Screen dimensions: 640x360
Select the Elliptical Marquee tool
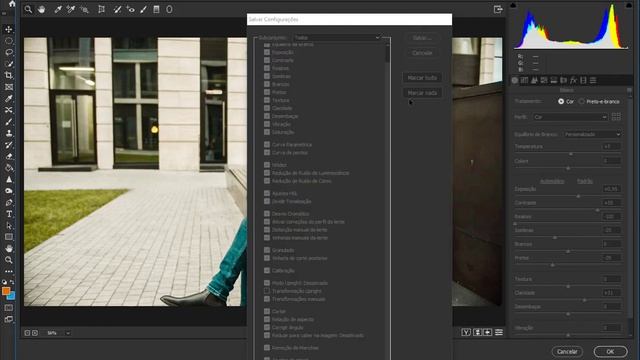pos(9,41)
